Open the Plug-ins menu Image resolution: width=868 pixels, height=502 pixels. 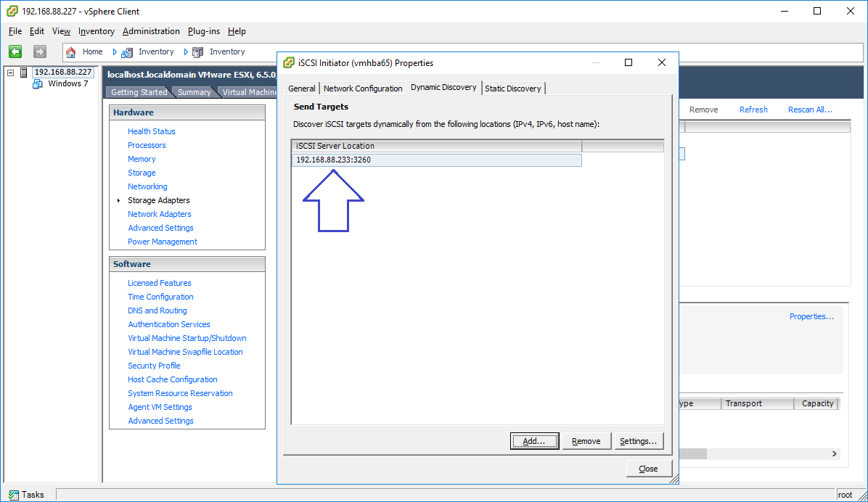click(204, 31)
